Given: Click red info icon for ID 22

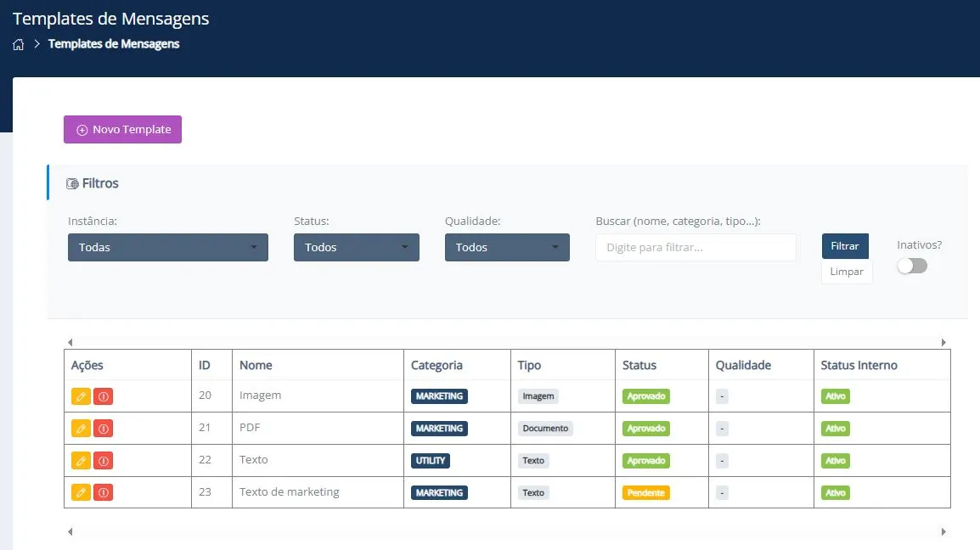Looking at the screenshot, I should pyautogui.click(x=103, y=461).
